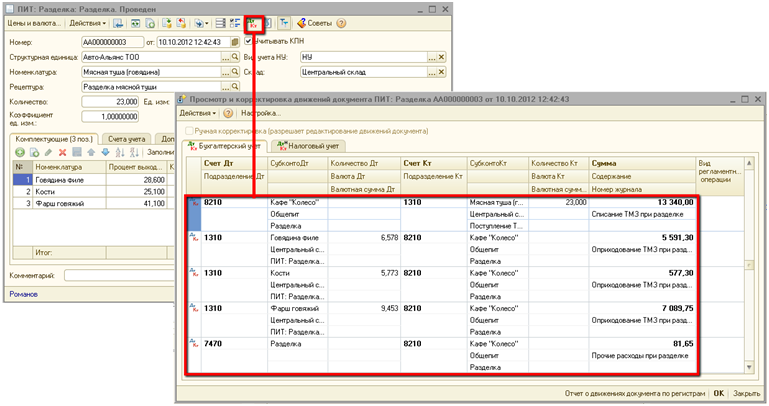Viewport: 769px width, 406px height.
Task: Click the help question mark in movements window
Action: point(227,114)
